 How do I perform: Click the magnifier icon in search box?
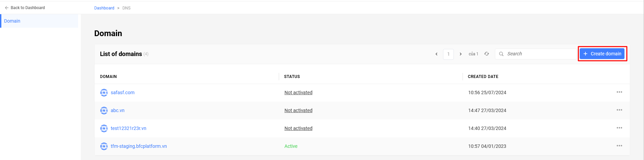coord(501,54)
